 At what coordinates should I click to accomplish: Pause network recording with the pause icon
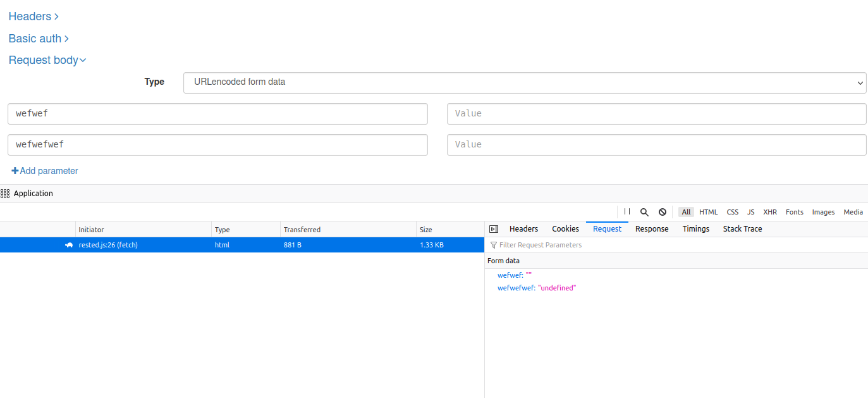coord(627,212)
